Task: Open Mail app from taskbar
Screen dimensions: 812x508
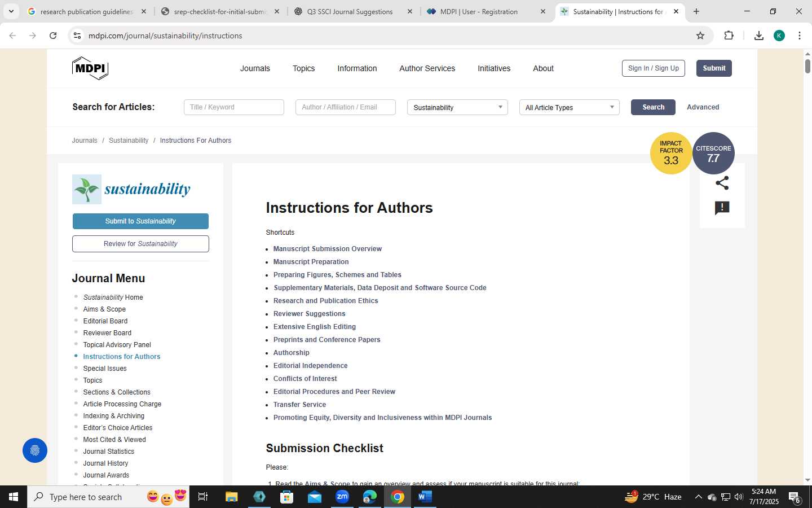Action: tap(314, 497)
